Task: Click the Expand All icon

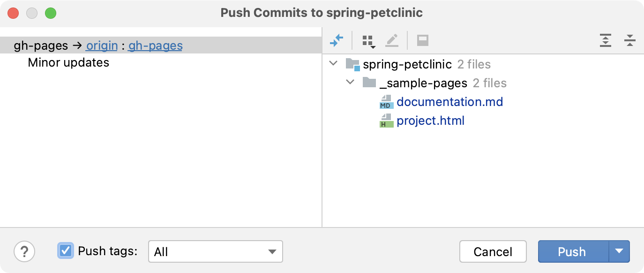Action: coord(606,41)
